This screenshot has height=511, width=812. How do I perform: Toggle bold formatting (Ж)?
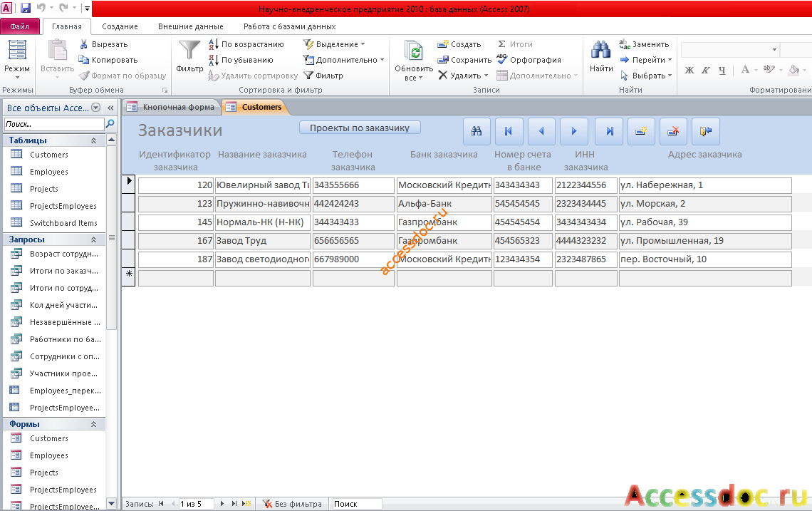689,70
